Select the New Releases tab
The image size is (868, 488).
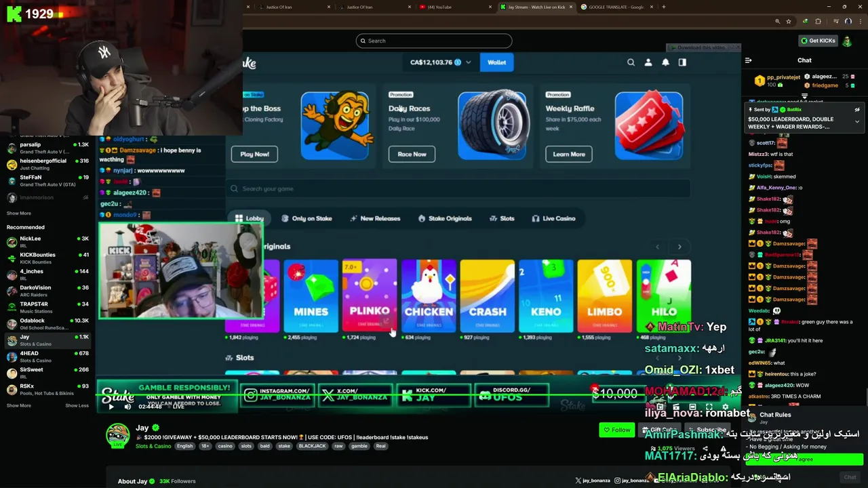pos(375,218)
